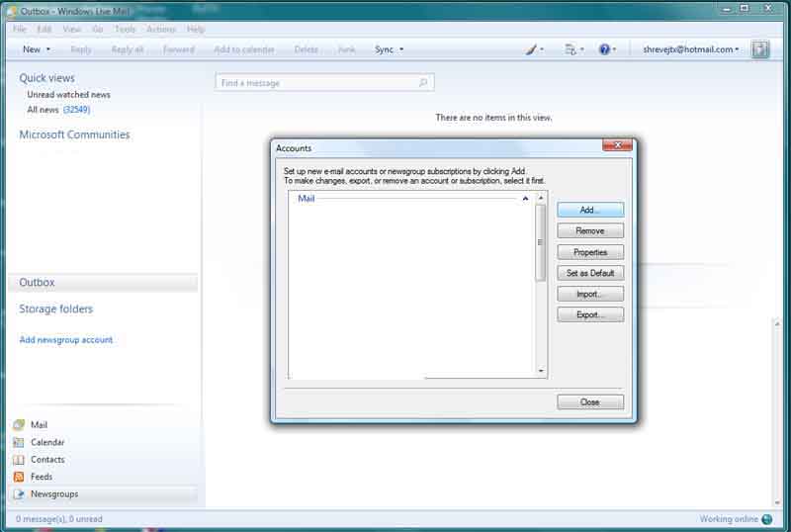Viewport: 791px width, 532px height.
Task: Click the Calendar label in shortcuts pane
Action: coord(47,442)
